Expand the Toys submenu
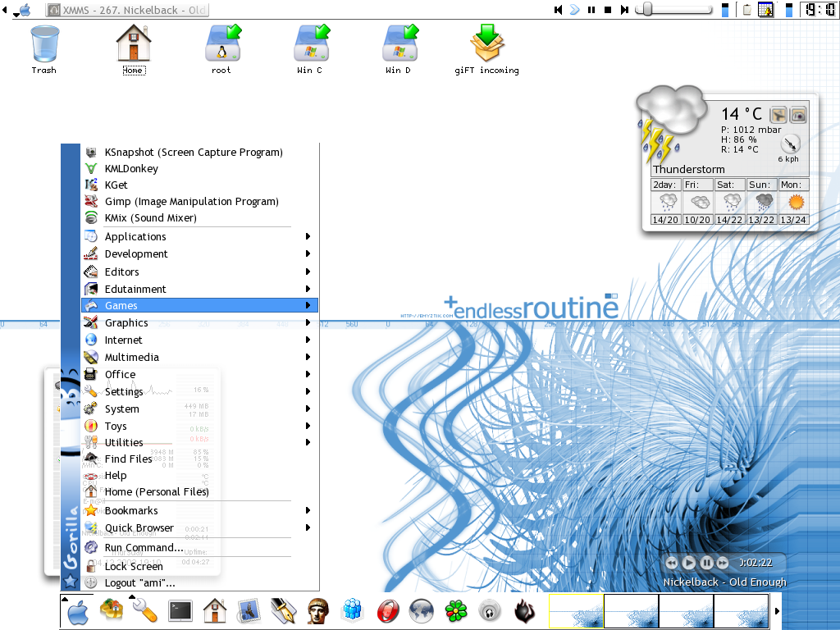Screen dimensions: 840x630 tap(199, 426)
